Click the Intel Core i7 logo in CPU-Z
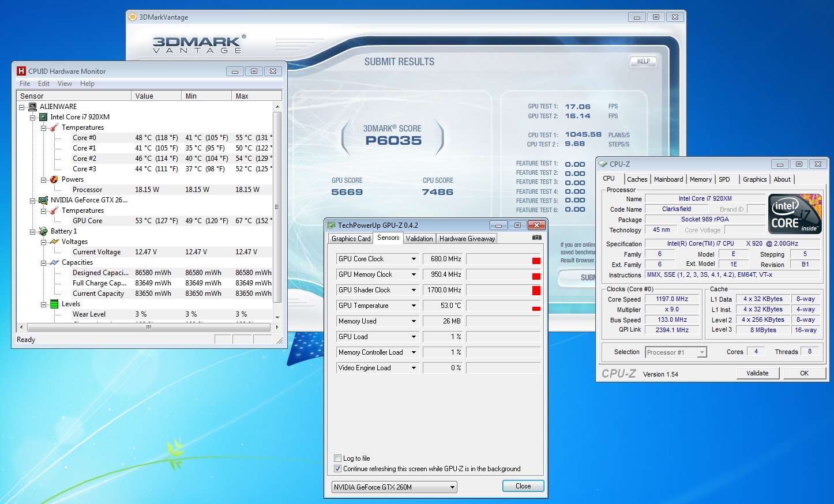The width and height of the screenshot is (834, 504). 795,214
